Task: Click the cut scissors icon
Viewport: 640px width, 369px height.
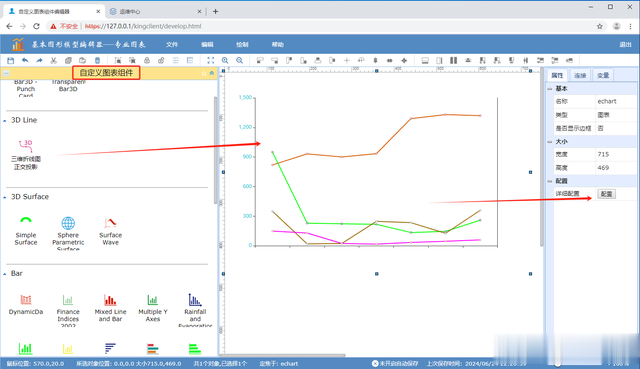Action: click(53, 60)
